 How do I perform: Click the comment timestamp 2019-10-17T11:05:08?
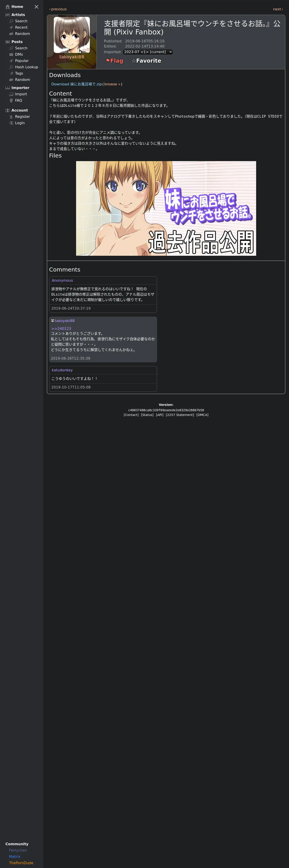coord(71,388)
